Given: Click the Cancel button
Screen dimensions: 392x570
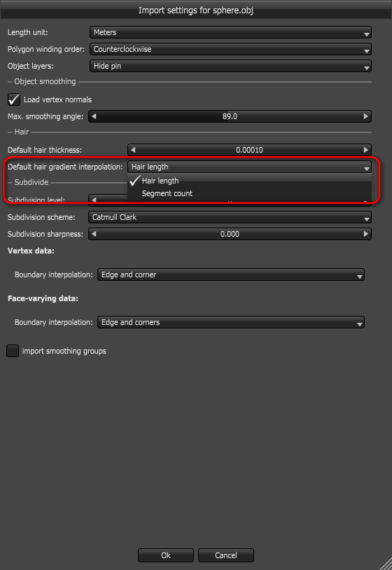Looking at the screenshot, I should point(226,555).
